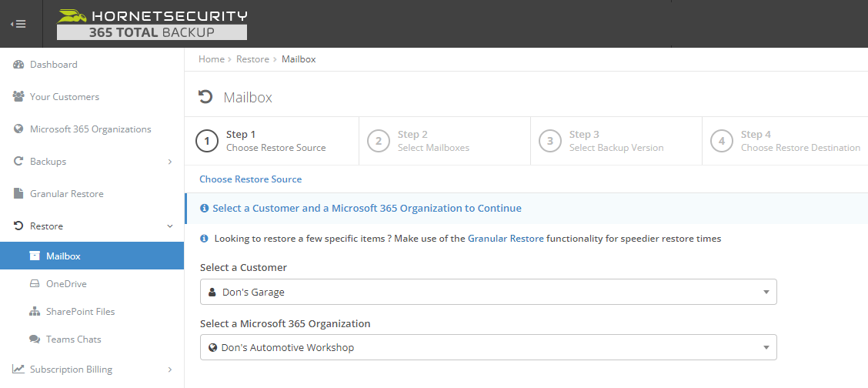Viewport: 868px width, 388px height.
Task: Click the restore icon next to Mailbox heading
Action: pos(205,98)
